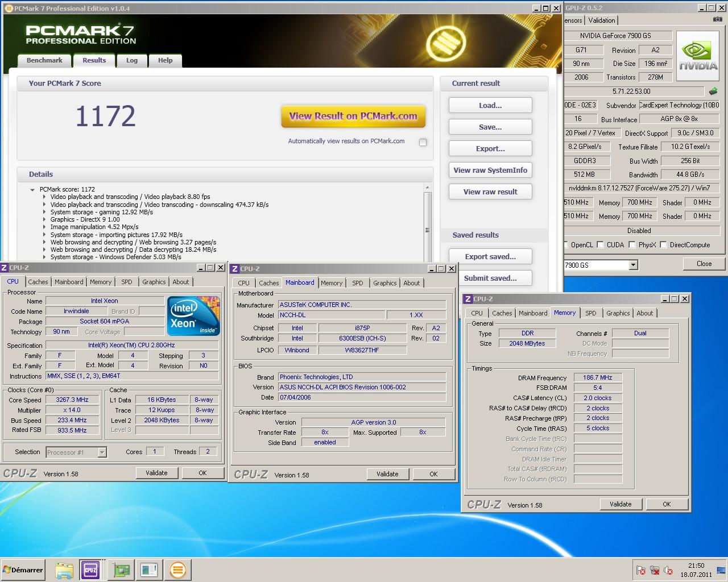Open the taskbar window thumbnail icon beside GPU-Z
Viewport: 728px width, 582px height.
(x=150, y=570)
